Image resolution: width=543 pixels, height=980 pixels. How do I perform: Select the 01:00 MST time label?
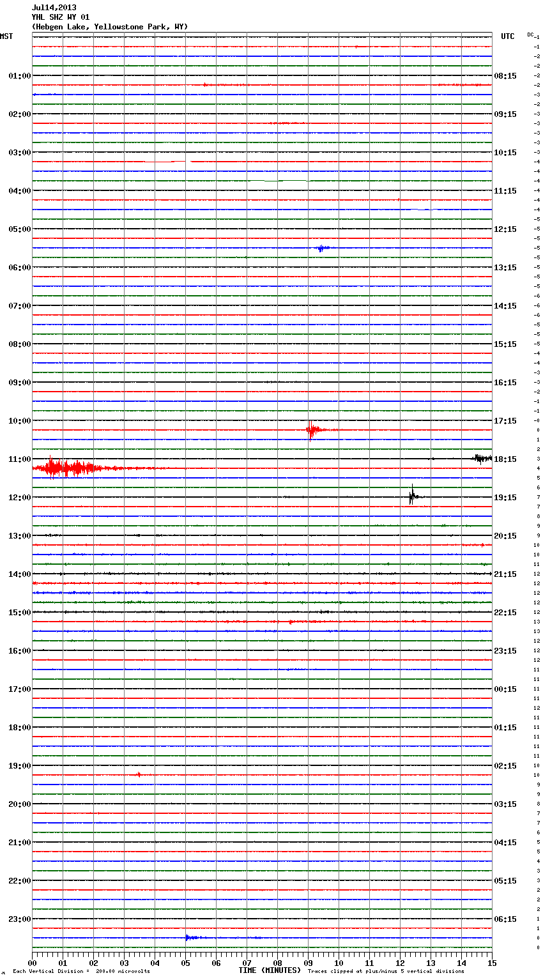coord(19,76)
